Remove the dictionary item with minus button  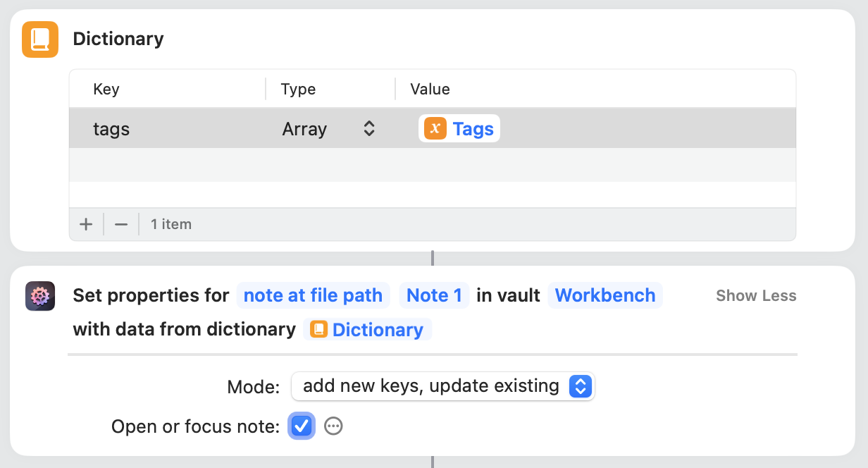tap(121, 224)
